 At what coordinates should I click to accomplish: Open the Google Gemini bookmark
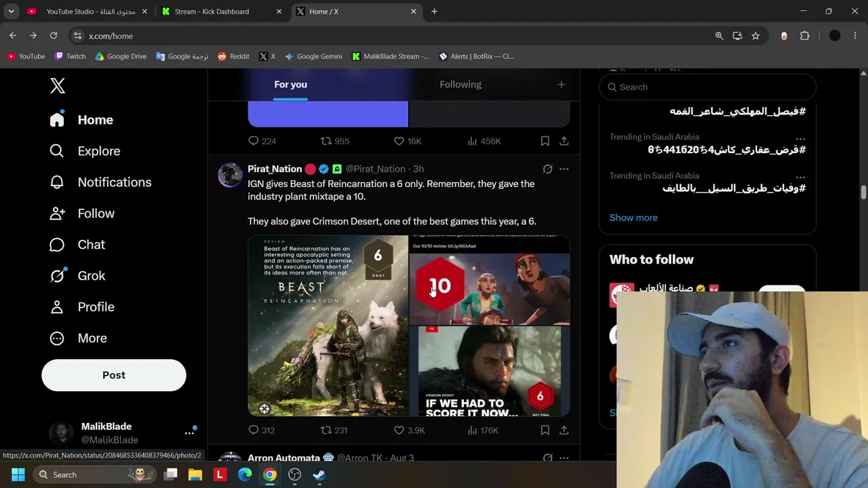(313, 56)
